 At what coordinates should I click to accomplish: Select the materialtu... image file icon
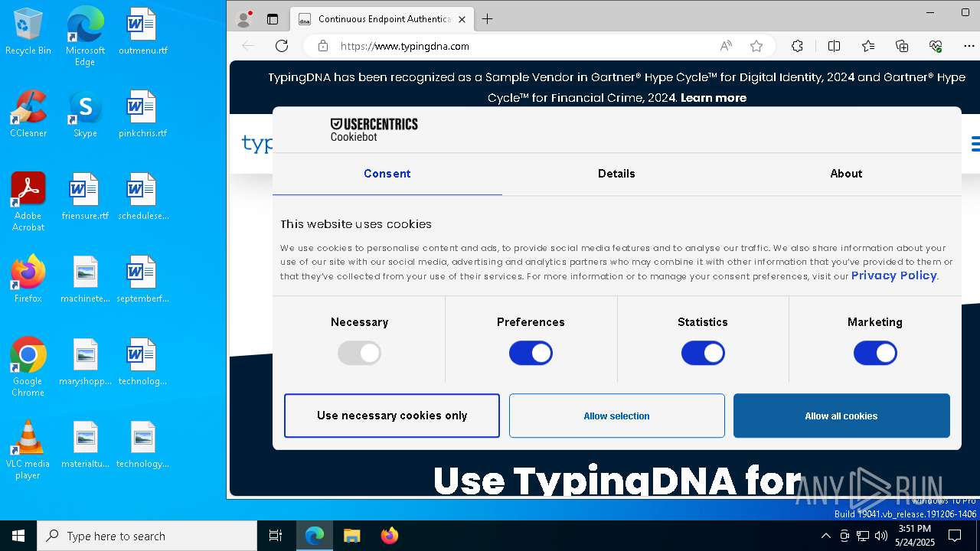(x=85, y=445)
